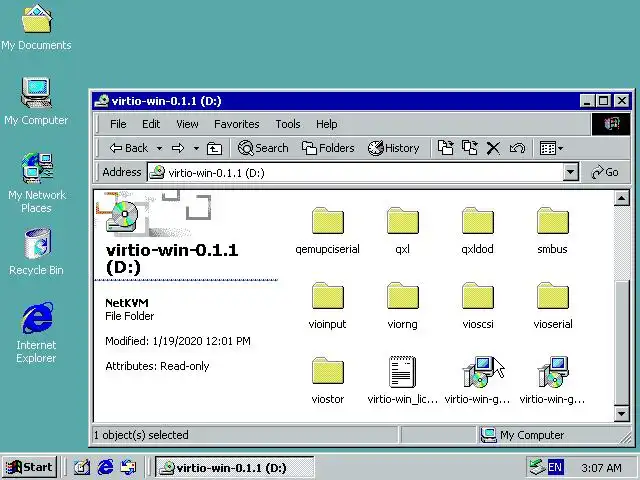The image size is (640, 480).
Task: Open the Favorites menu
Action: pos(236,124)
